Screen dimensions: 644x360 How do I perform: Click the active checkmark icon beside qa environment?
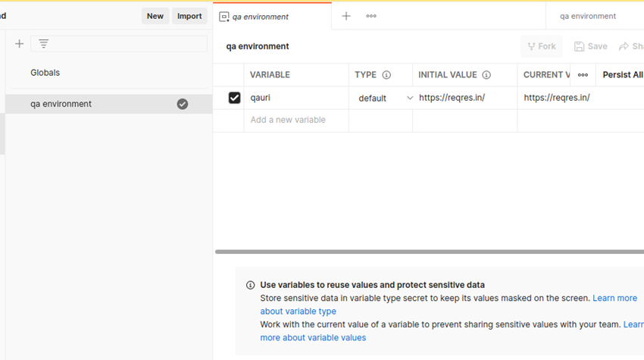(183, 104)
